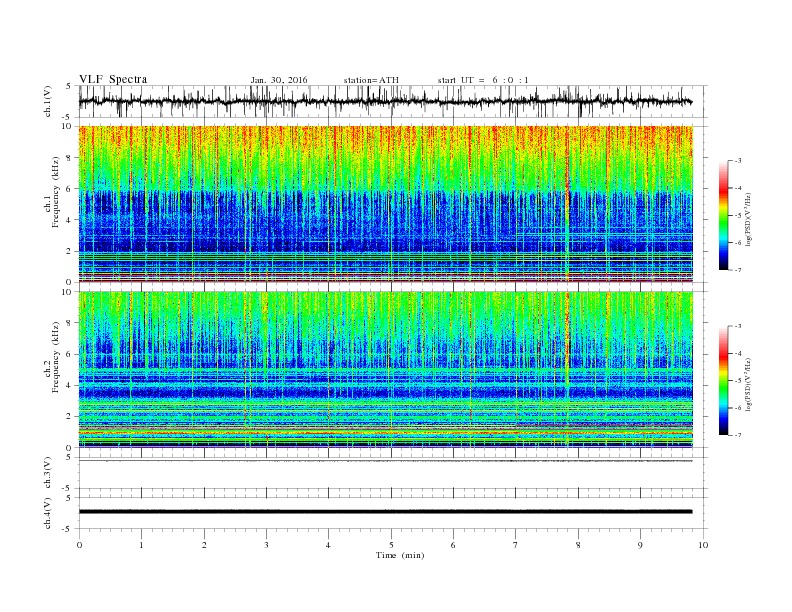
Task: Click inside the ch.1 spectrogram panel
Action: pyautogui.click(x=386, y=204)
